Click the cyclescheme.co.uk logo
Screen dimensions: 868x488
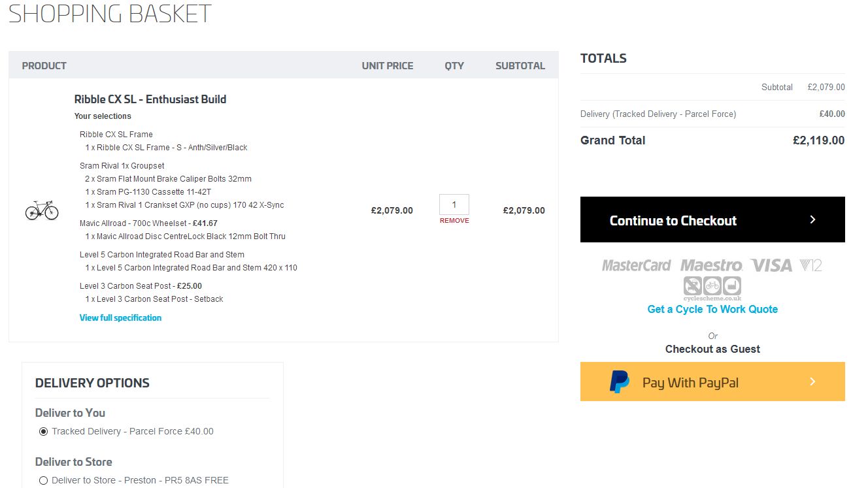pos(712,288)
